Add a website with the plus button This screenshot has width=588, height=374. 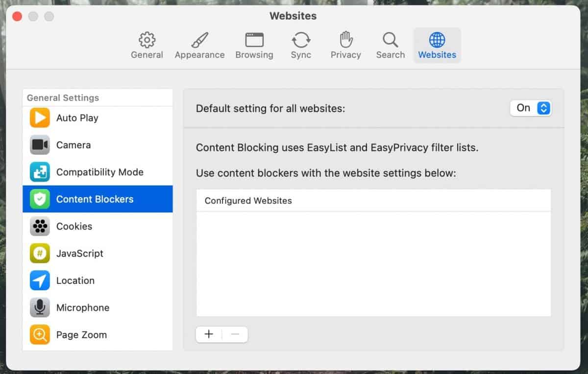209,334
